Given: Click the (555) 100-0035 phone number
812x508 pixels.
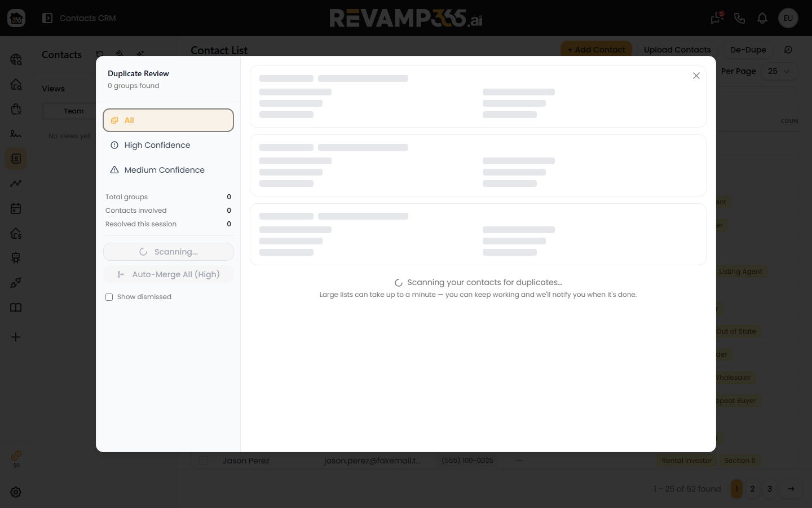Looking at the screenshot, I should coord(467,461).
